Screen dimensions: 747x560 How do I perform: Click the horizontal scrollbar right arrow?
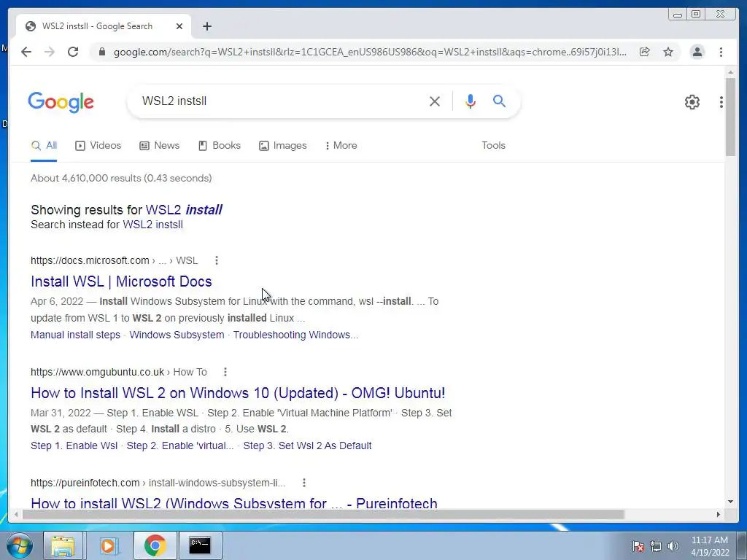click(x=718, y=514)
